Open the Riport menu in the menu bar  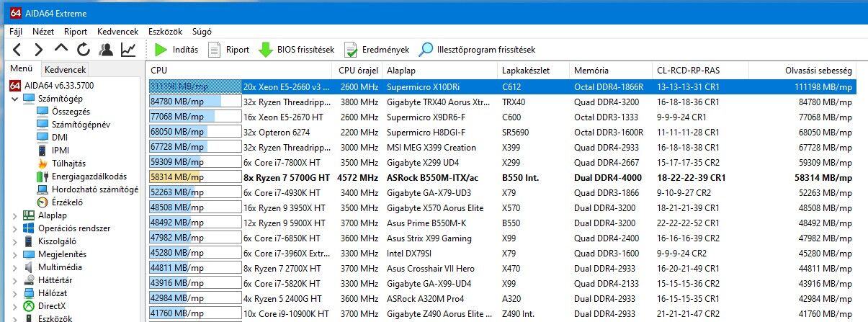pos(76,32)
